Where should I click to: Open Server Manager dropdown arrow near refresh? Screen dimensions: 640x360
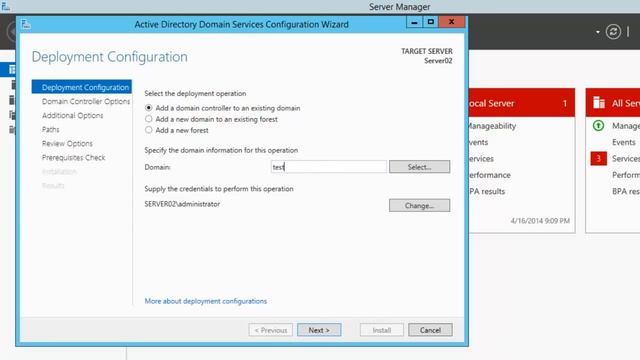598,32
